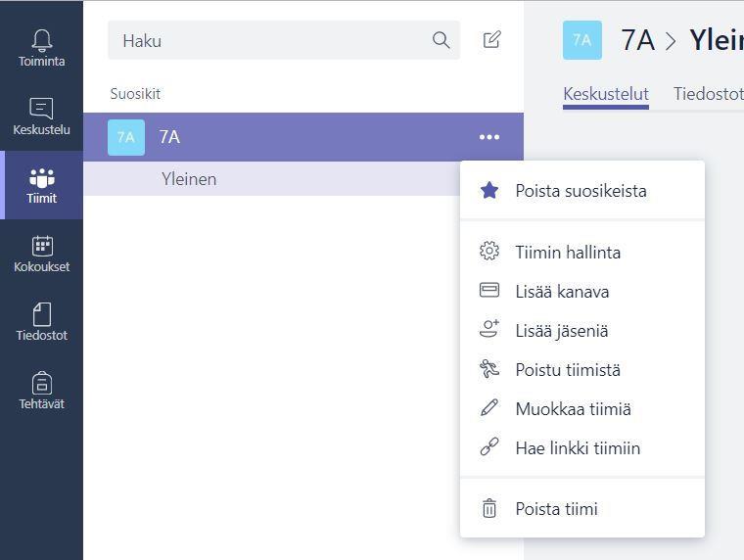Click into the Haku search field

pos(284,40)
